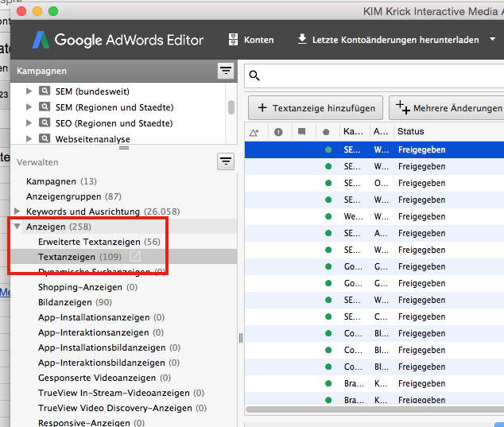Click green status dot of O... row

coord(328,183)
